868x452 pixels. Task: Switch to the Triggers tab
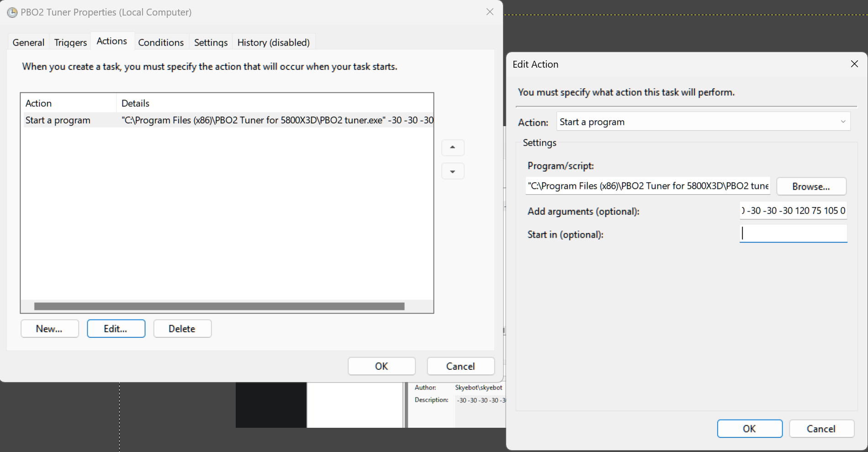(70, 43)
